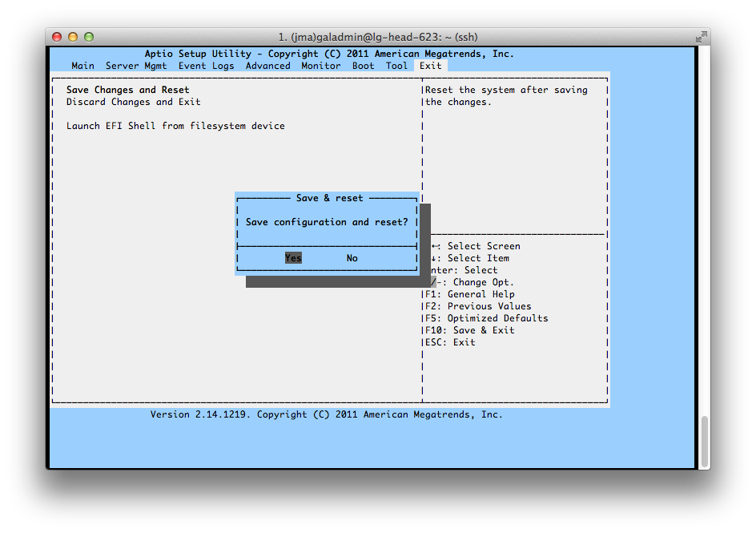Viewport: 756px width, 533px height.
Task: Click the terminal window title text
Action: tap(378, 37)
